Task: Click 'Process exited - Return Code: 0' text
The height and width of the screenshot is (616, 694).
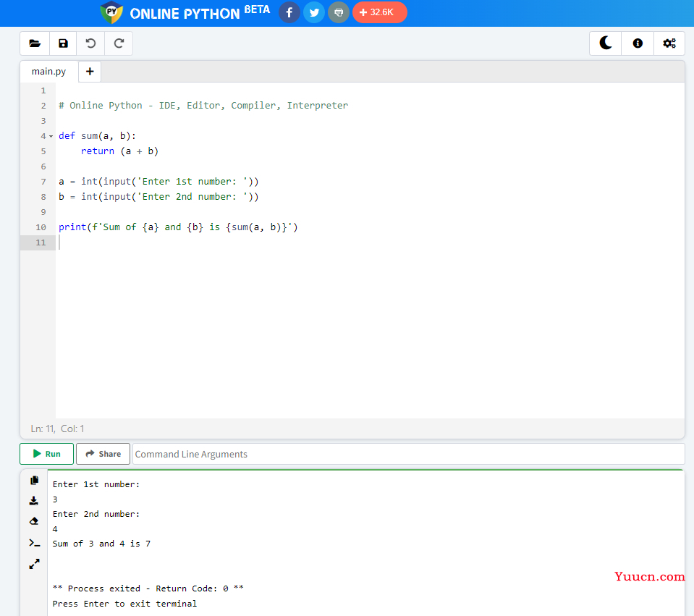Action: click(x=148, y=588)
